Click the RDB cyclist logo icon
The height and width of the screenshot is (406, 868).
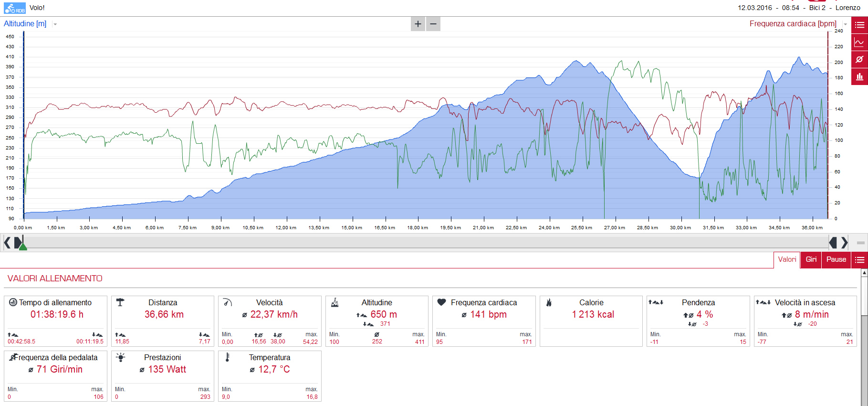click(x=15, y=8)
